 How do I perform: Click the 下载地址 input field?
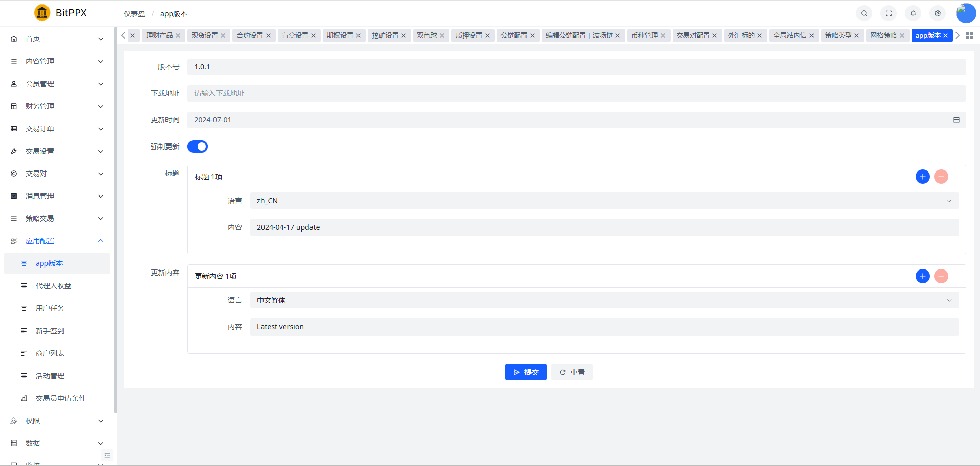[x=576, y=93]
